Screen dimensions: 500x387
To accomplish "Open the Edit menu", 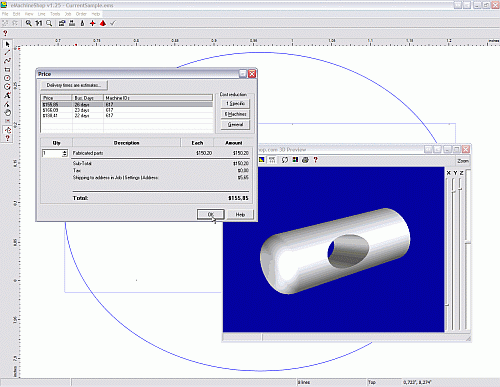I will point(17,14).
